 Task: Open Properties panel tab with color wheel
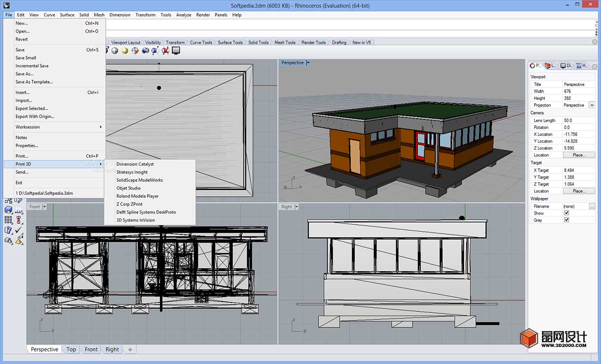(536, 66)
